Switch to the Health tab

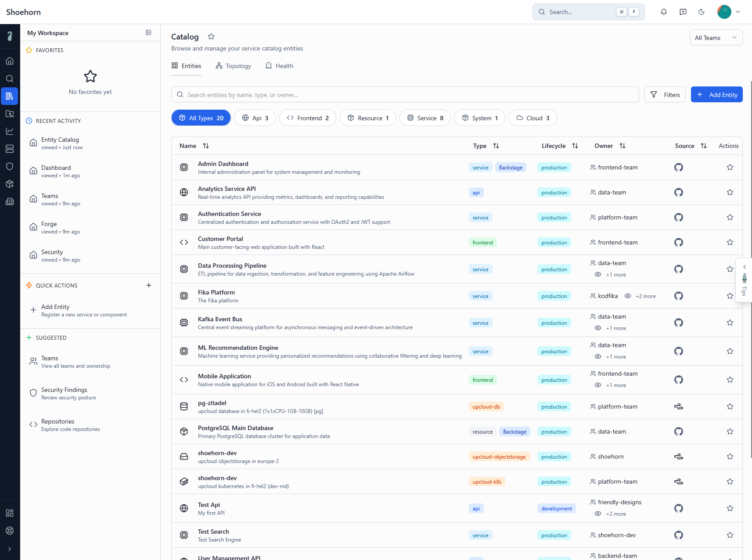(279, 66)
